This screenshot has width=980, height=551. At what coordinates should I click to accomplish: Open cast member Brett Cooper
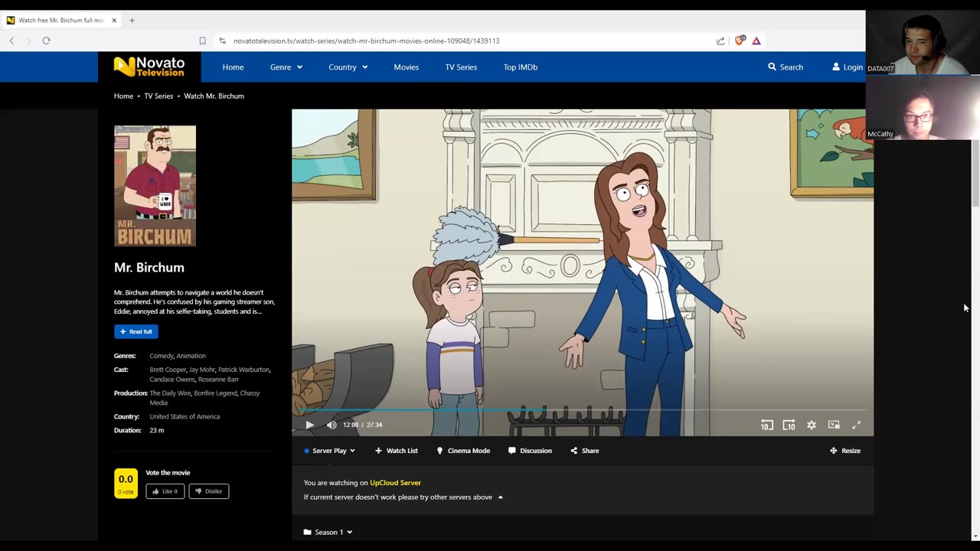[167, 370]
